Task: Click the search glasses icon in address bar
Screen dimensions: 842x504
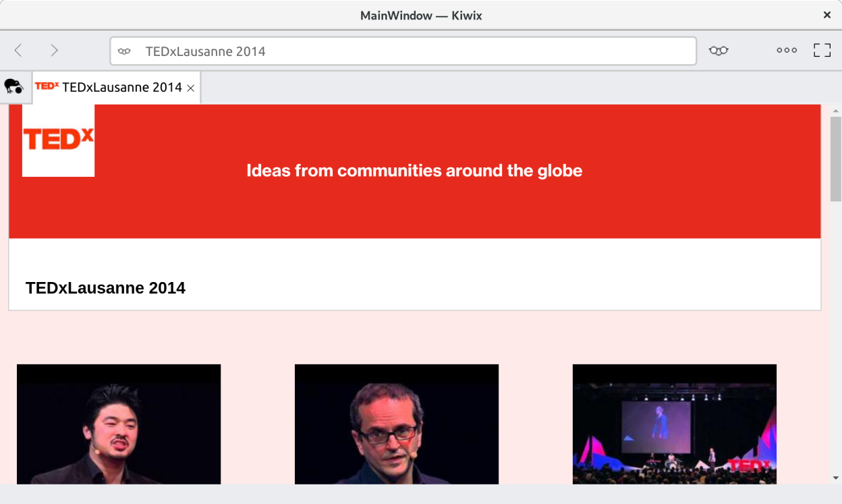Action: coord(124,51)
